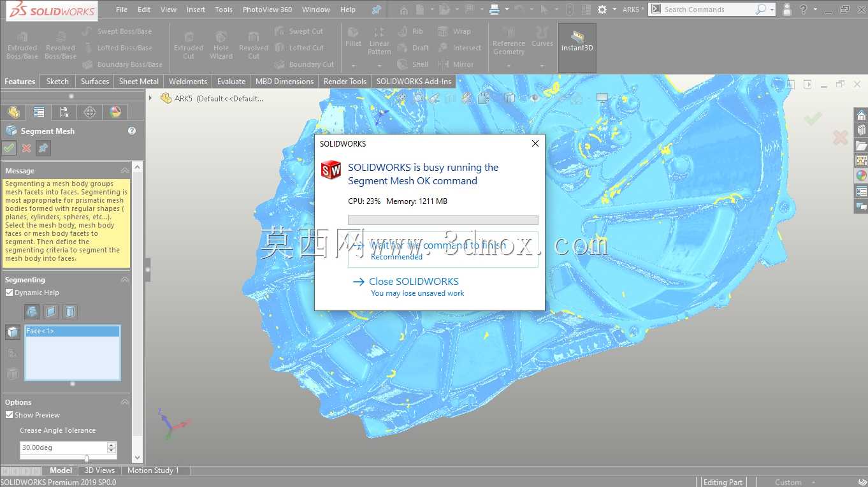The image size is (868, 487).
Task: Click the graphics area red cancel X
Action: pyautogui.click(x=840, y=137)
